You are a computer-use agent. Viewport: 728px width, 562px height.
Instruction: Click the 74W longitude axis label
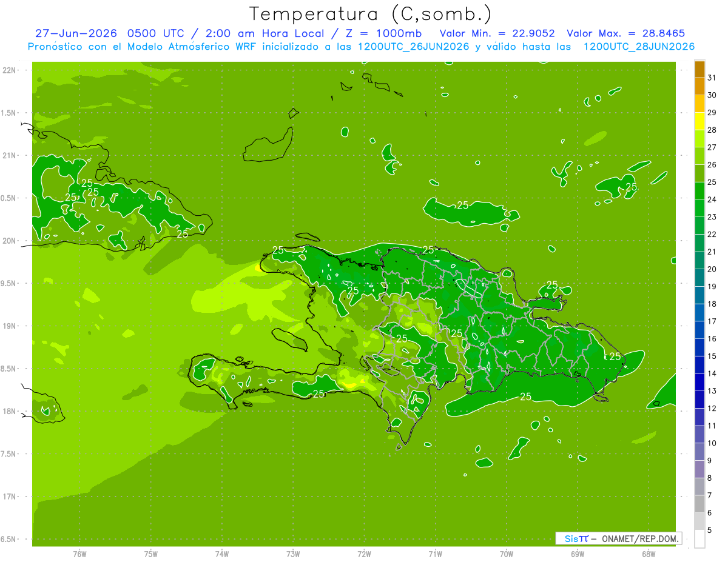pyautogui.click(x=222, y=554)
